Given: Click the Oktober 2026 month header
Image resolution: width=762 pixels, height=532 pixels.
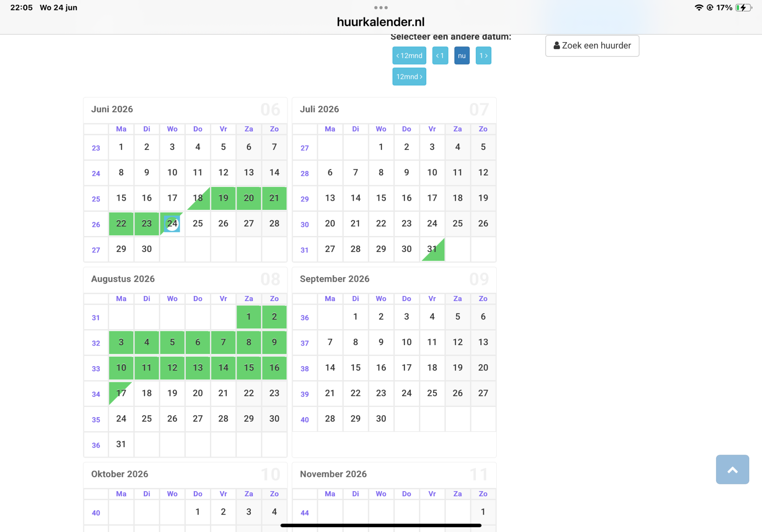Looking at the screenshot, I should pyautogui.click(x=119, y=474).
